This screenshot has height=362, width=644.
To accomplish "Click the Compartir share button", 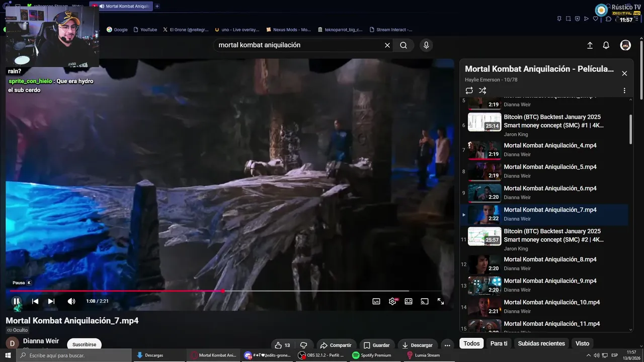I will click(336, 345).
